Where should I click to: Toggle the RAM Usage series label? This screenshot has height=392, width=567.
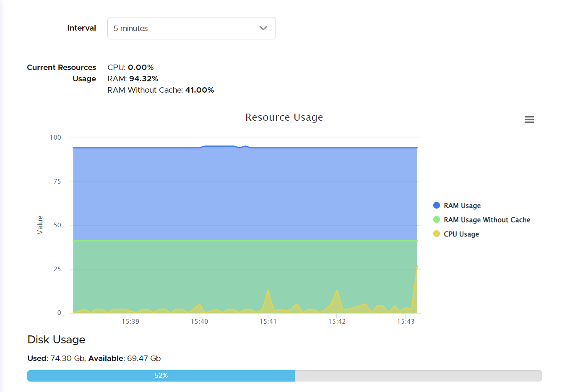point(462,205)
